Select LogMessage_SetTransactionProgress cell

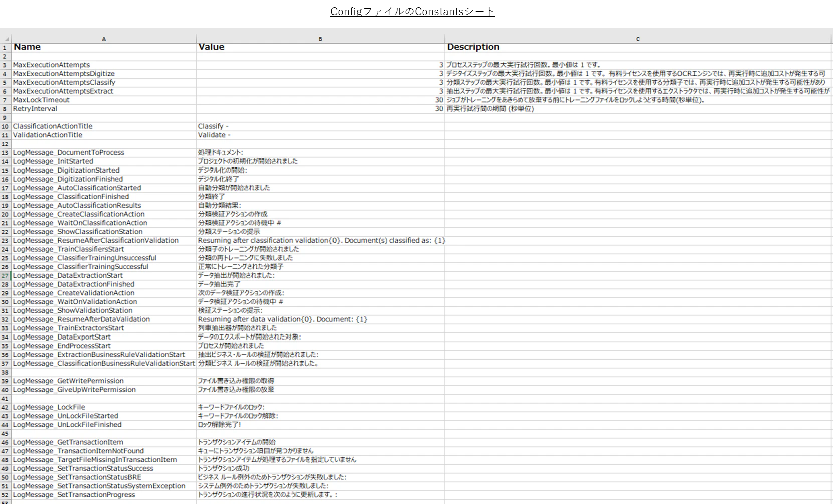pyautogui.click(x=104, y=495)
